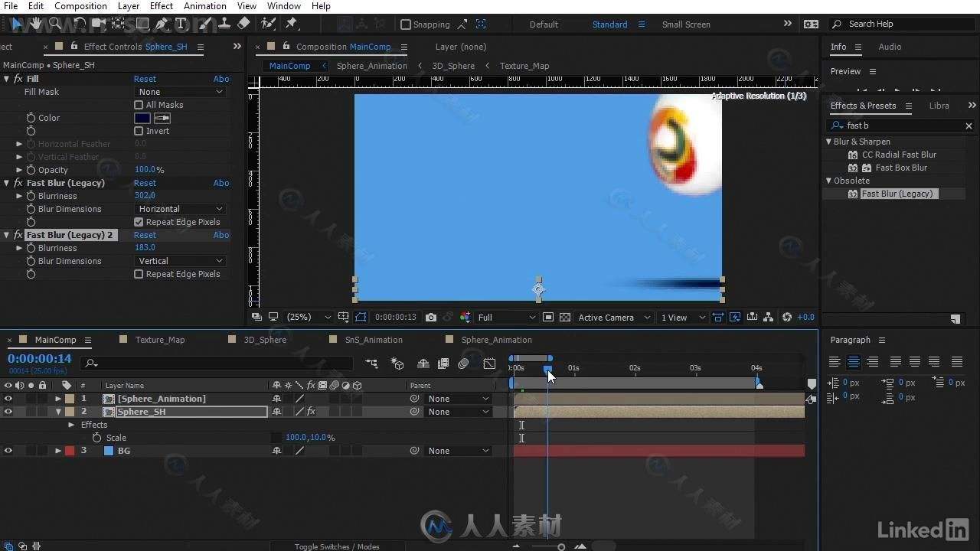Select the Puppet Pin tool
980x551 pixels.
pos(291,24)
